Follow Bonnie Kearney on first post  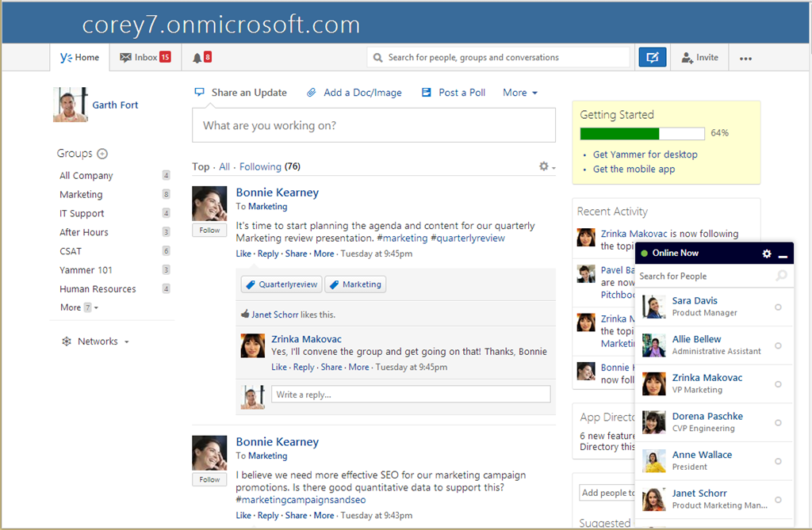pyautogui.click(x=209, y=231)
